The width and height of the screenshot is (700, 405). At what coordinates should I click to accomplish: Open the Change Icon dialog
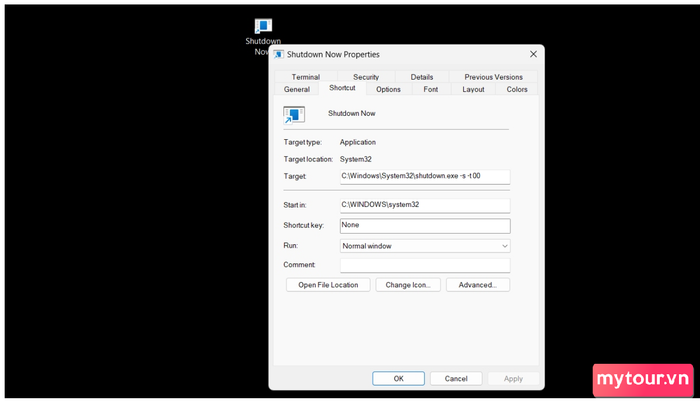(408, 285)
